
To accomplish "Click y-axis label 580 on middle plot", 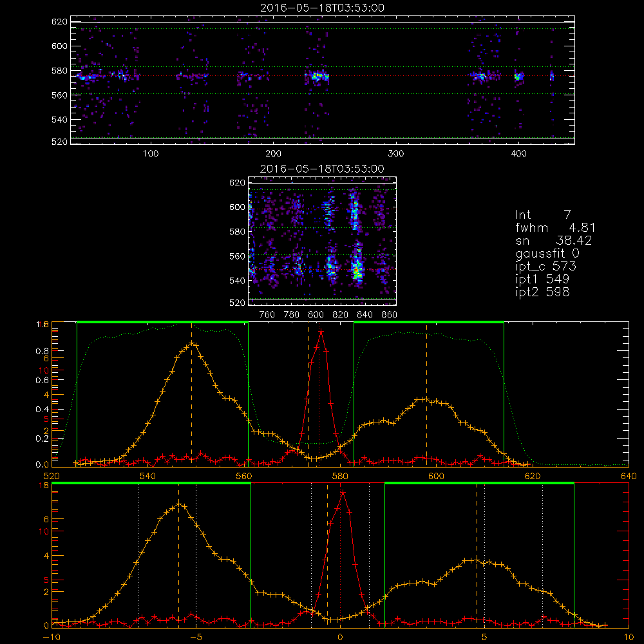I will tap(238, 232).
